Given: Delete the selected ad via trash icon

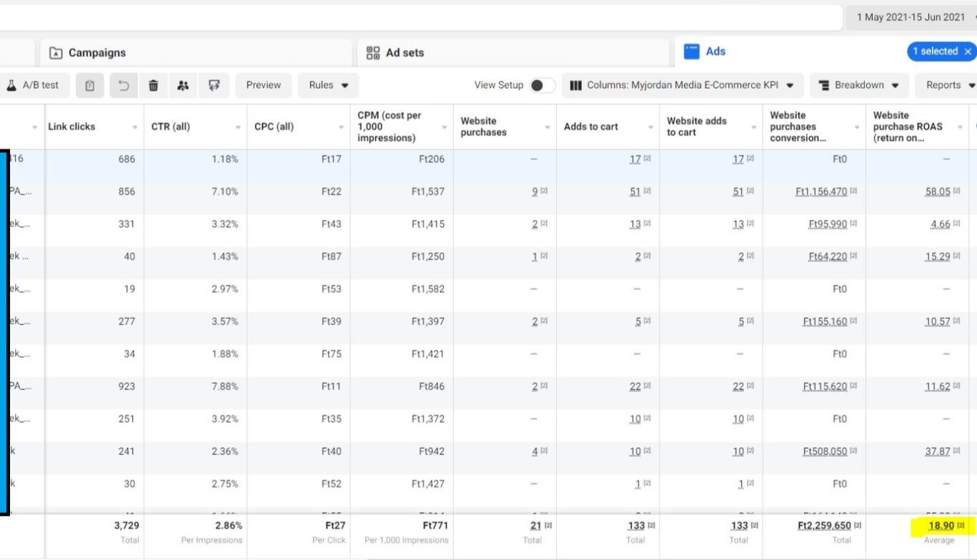Looking at the screenshot, I should point(153,85).
